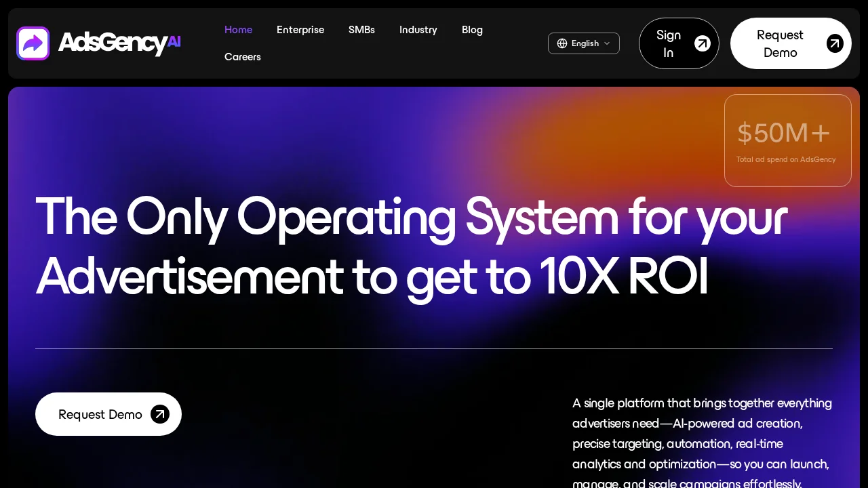Expand the chevron next to English

click(608, 43)
